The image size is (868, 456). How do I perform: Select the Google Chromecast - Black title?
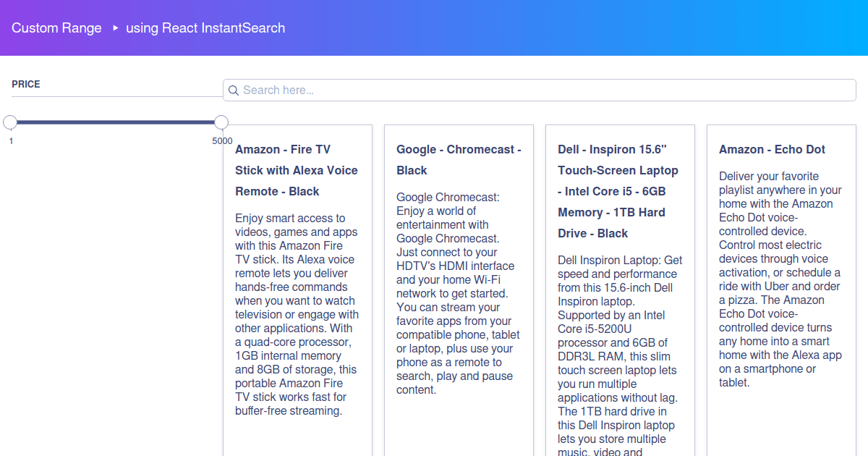point(459,160)
